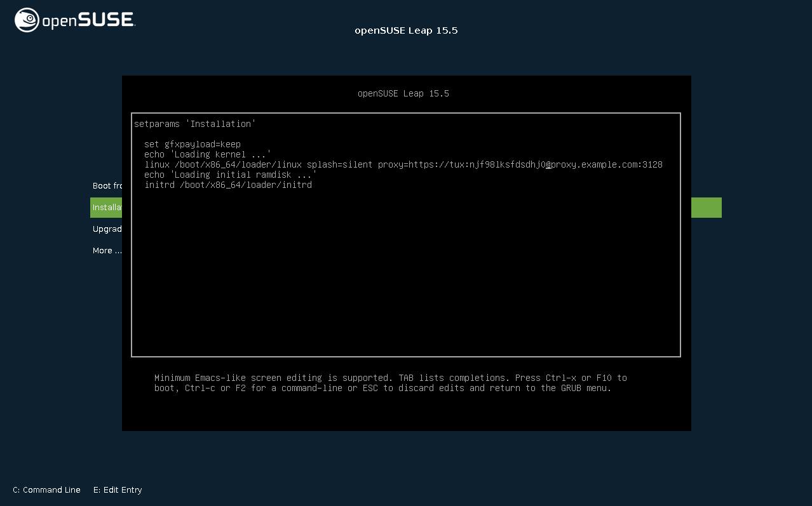Click the splash=silent boot parameter
This screenshot has height=506, width=812.
339,164
